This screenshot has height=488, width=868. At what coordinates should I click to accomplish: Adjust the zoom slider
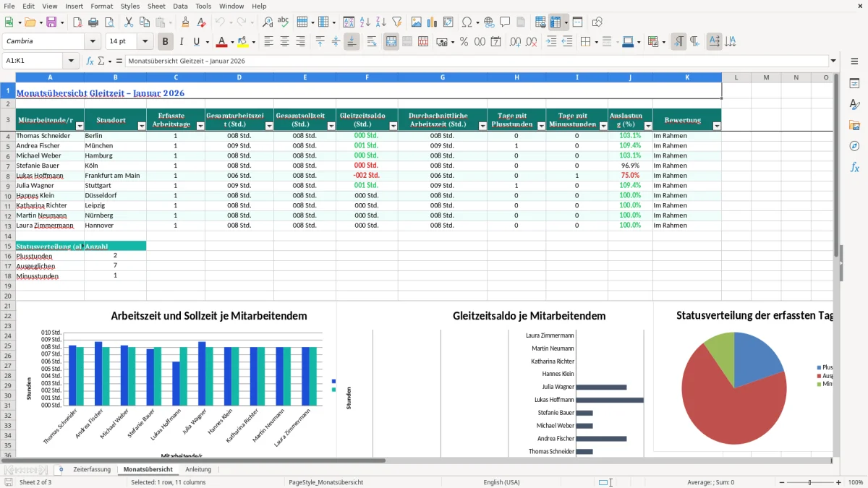pyautogui.click(x=809, y=482)
